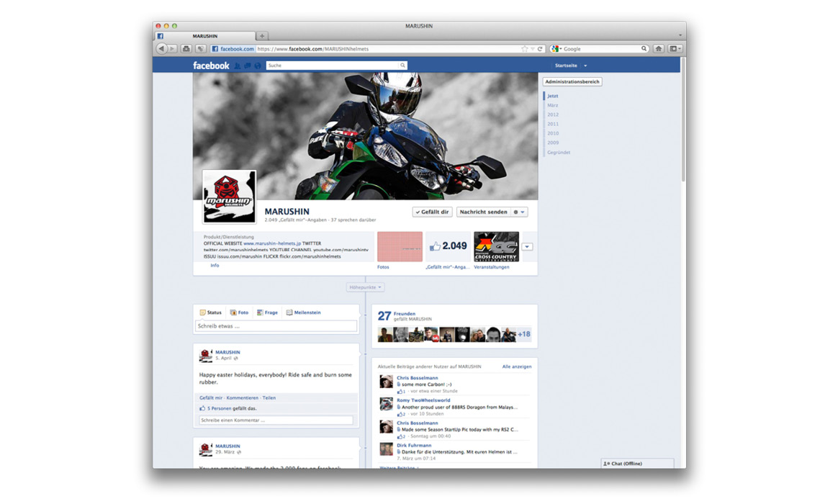The image size is (838, 504).
Task: Click Kommentieren under easter post
Action: (242, 398)
